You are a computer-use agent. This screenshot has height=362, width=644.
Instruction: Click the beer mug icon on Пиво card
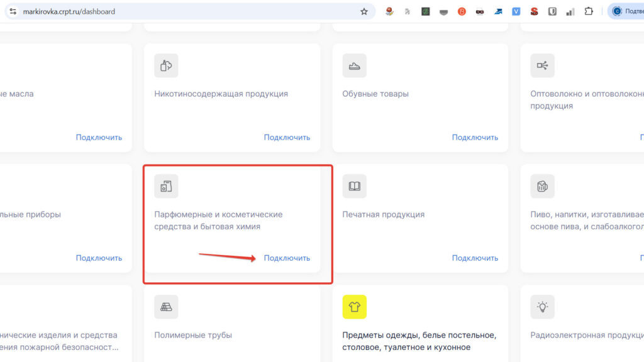[542, 186]
